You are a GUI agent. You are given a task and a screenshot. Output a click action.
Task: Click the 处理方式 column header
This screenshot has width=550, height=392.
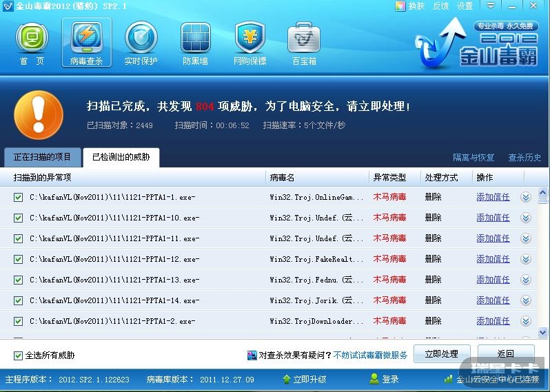[x=441, y=178]
